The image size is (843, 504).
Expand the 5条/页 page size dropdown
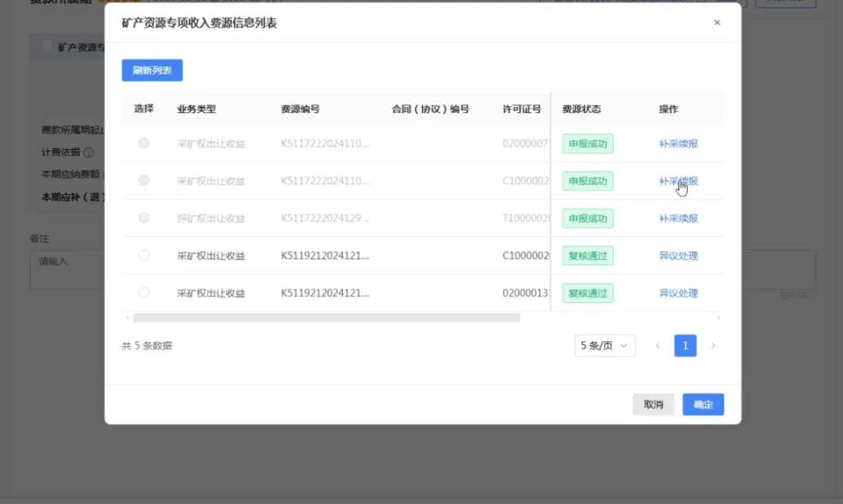(604, 346)
